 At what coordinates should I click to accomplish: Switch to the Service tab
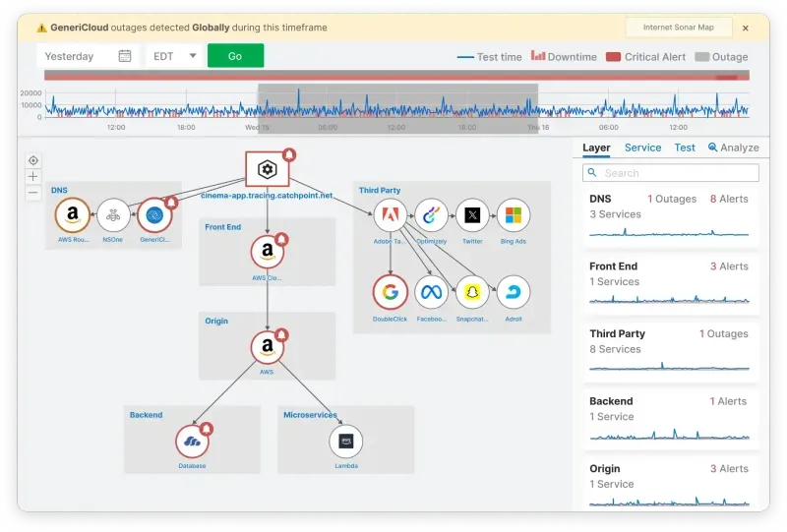click(x=642, y=148)
